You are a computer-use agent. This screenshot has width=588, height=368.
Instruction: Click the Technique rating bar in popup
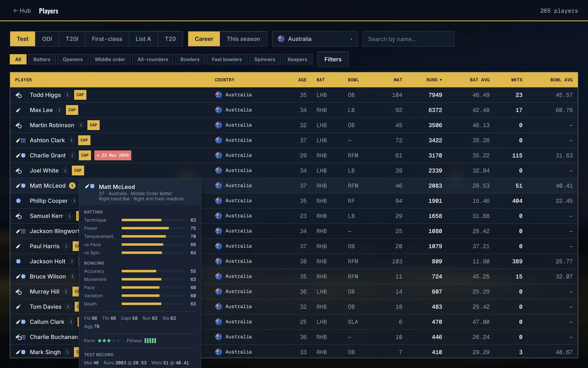[153, 220]
